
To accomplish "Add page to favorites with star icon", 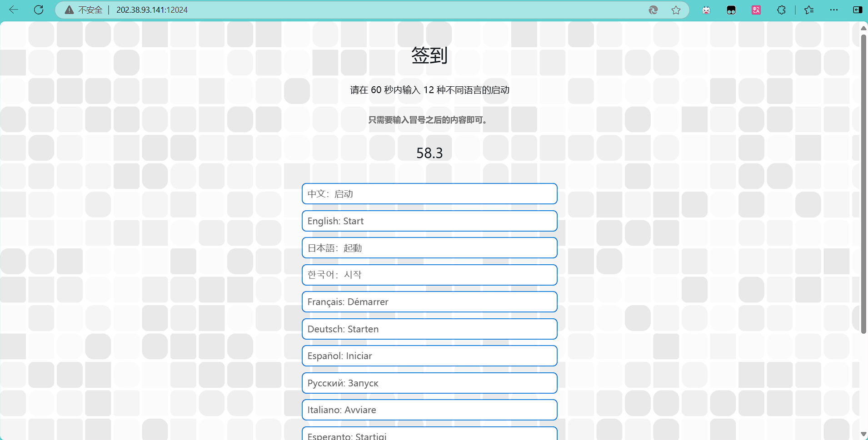I will (676, 10).
